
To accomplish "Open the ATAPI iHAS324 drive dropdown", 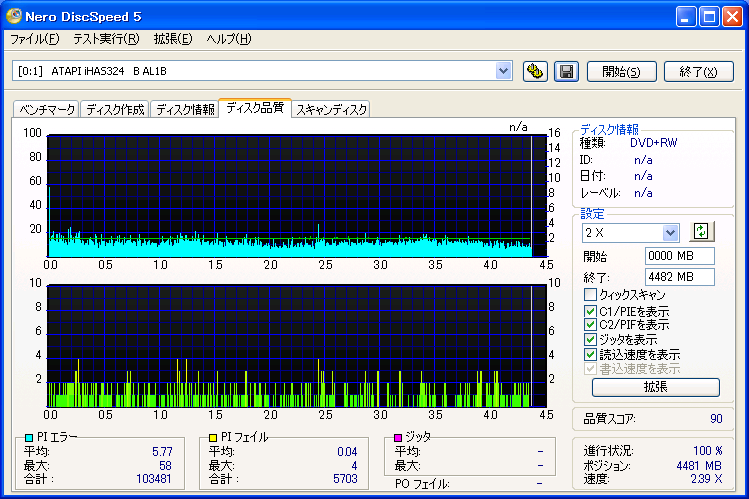I will coord(503,71).
